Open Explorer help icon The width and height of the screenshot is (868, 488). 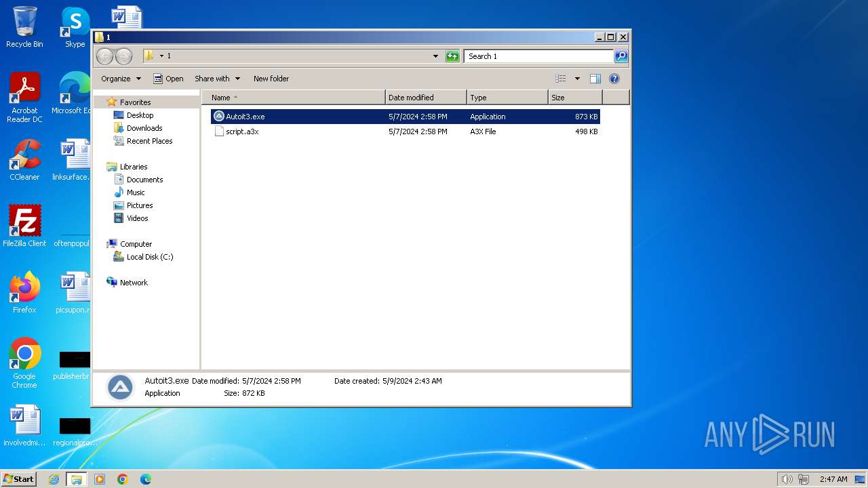pyautogui.click(x=614, y=79)
